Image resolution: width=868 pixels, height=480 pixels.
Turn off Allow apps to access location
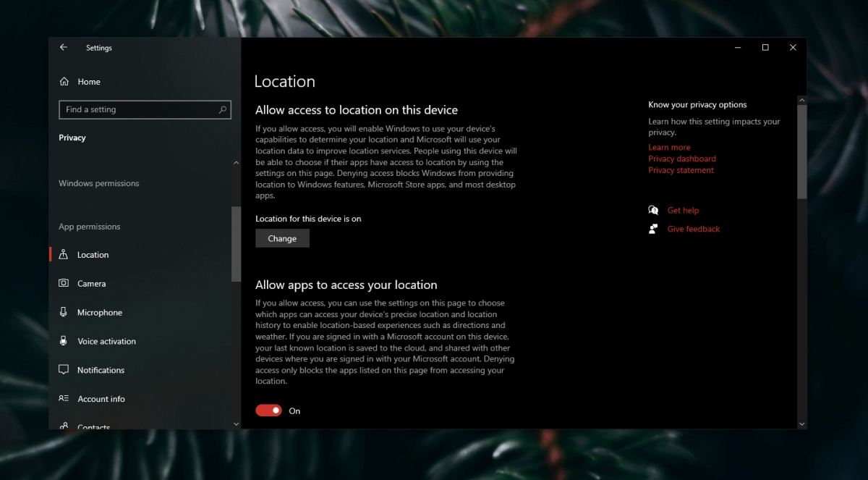coord(268,410)
